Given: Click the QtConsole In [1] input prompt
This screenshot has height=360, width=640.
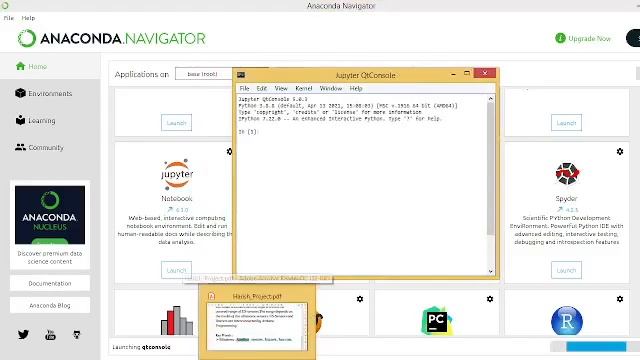Looking at the screenshot, I should click(248, 132).
